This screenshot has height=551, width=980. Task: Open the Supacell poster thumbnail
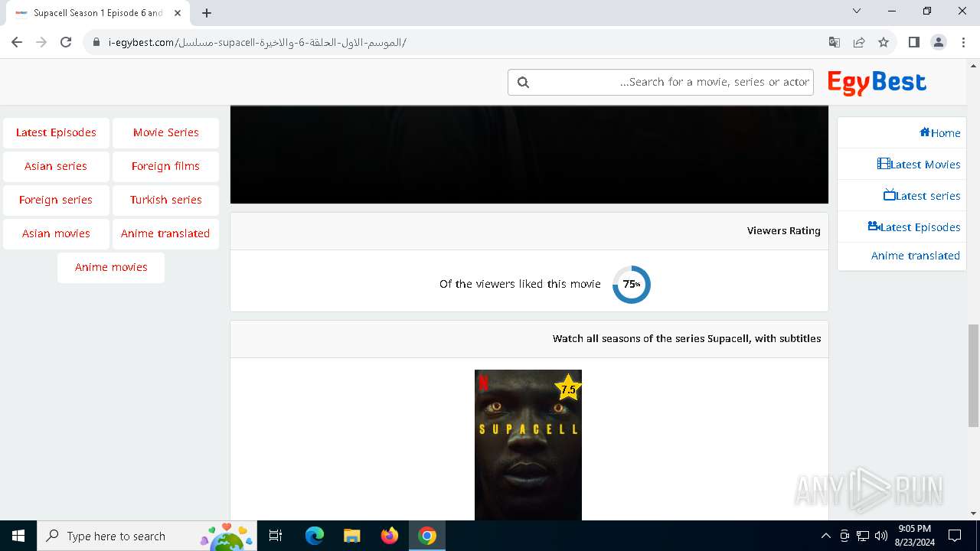coord(528,445)
